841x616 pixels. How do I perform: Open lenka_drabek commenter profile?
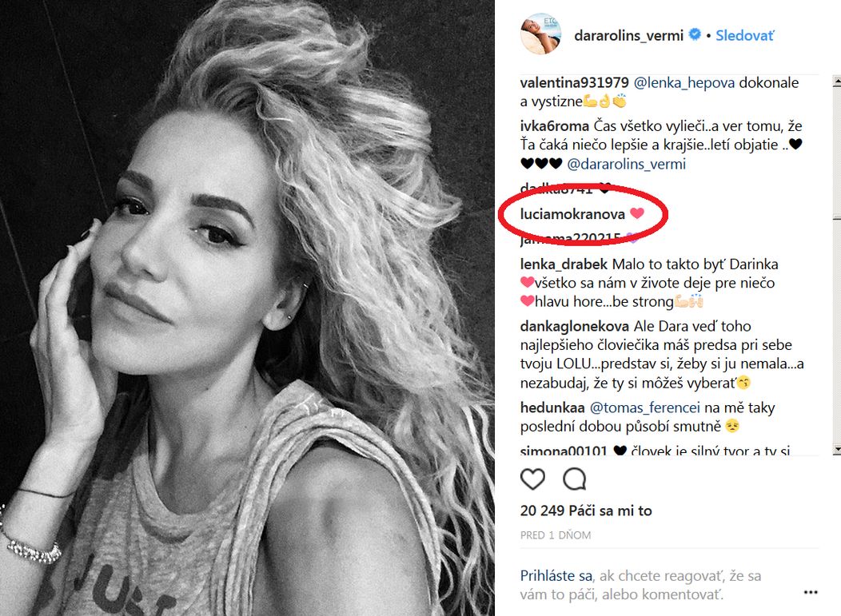[x=564, y=264]
